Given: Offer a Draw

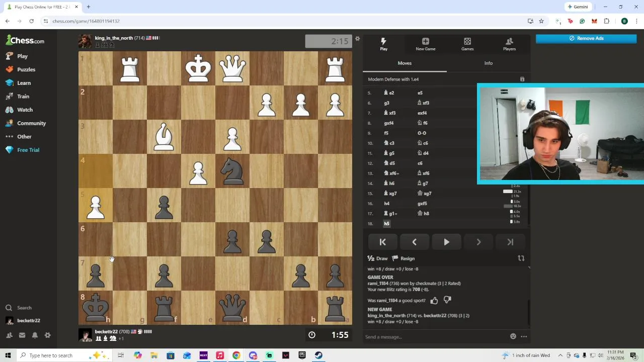Looking at the screenshot, I should (x=377, y=258).
